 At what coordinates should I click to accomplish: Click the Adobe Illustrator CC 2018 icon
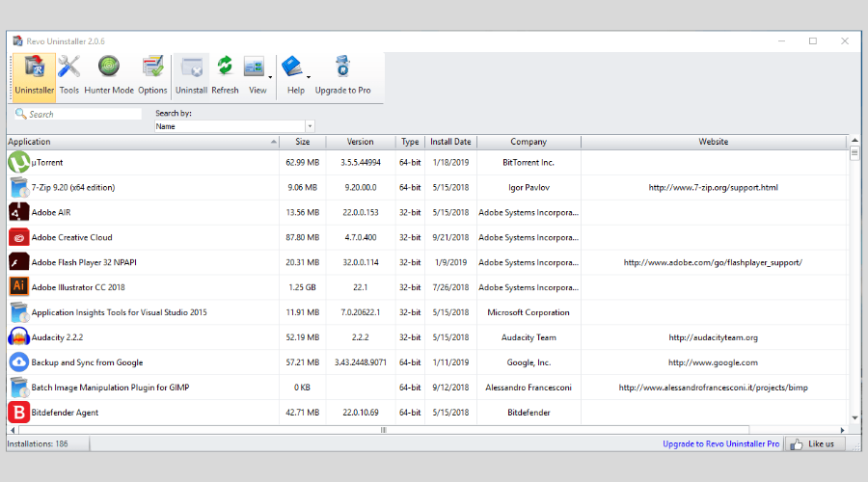(19, 287)
